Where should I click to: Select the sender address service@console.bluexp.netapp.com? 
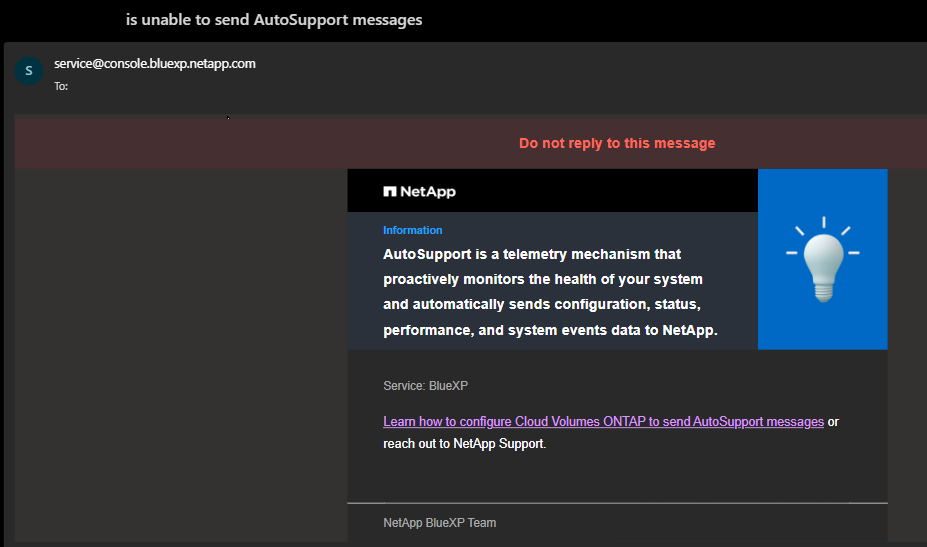(155, 64)
